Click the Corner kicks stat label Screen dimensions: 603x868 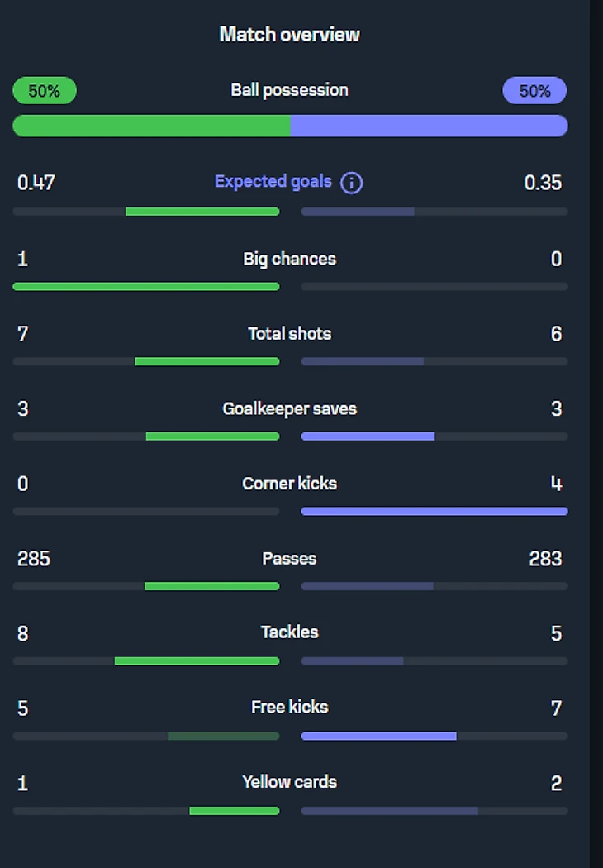point(289,484)
